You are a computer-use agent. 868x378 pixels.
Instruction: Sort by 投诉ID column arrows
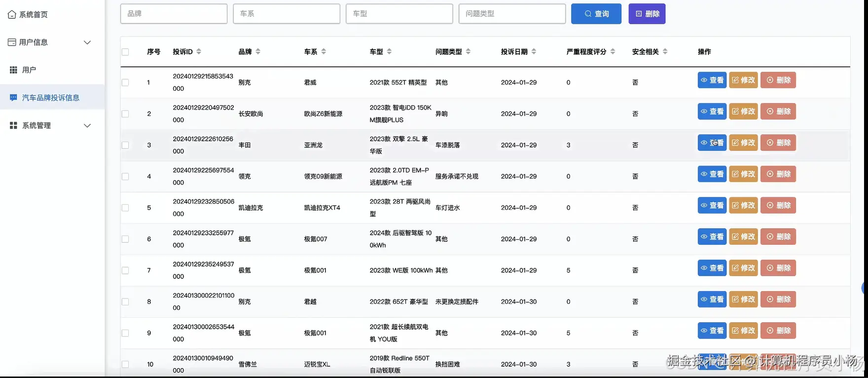pos(199,51)
